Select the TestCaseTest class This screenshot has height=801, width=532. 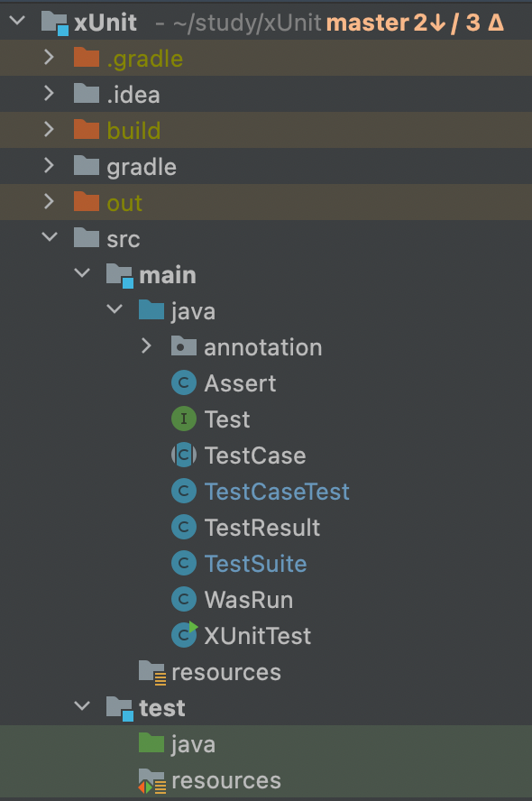pyautogui.click(x=277, y=492)
